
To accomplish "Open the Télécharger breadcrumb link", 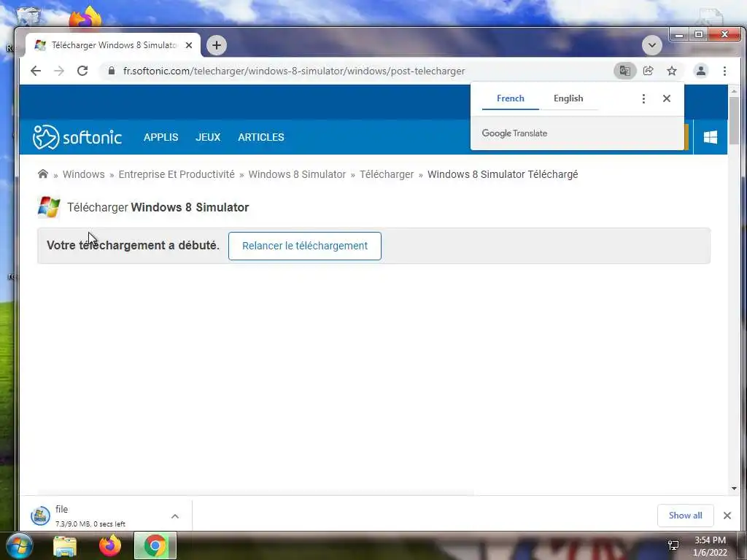I will 387,174.
